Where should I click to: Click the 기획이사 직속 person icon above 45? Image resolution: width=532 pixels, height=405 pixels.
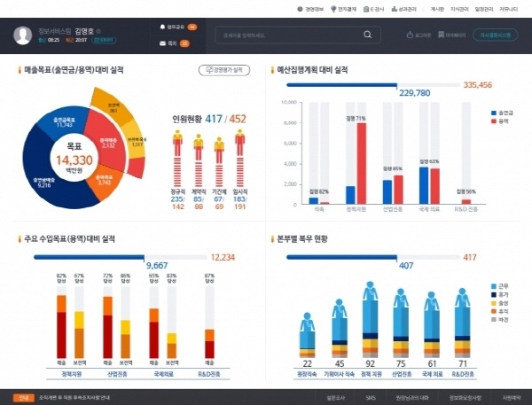coord(340,308)
